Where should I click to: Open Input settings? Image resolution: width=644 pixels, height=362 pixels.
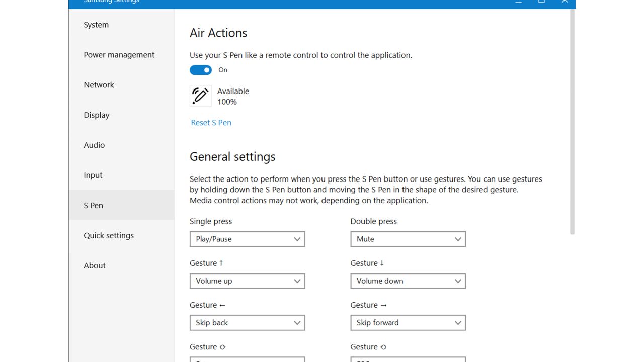coord(121,175)
